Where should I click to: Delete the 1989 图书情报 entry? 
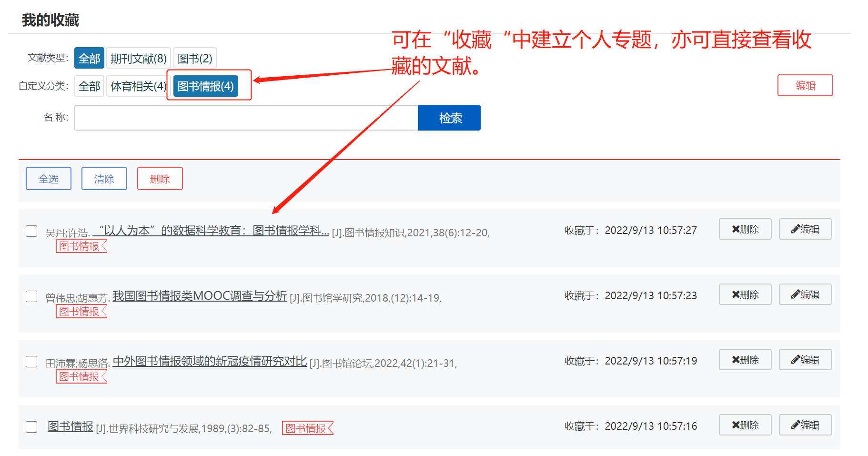pyautogui.click(x=745, y=425)
